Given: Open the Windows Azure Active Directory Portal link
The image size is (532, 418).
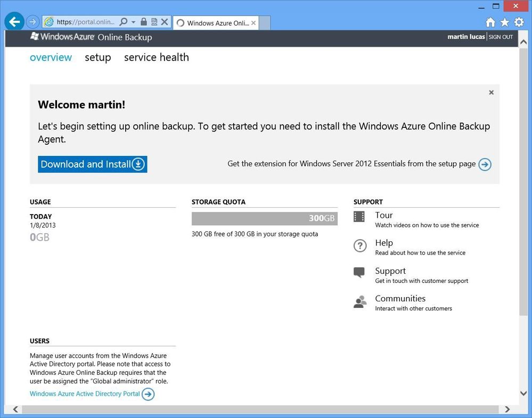Looking at the screenshot, I should tap(85, 394).
